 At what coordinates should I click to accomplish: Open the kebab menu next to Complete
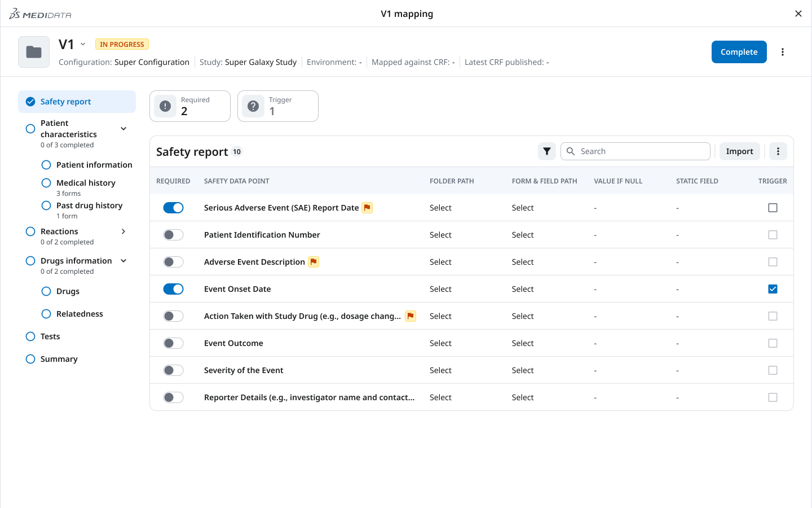click(783, 51)
